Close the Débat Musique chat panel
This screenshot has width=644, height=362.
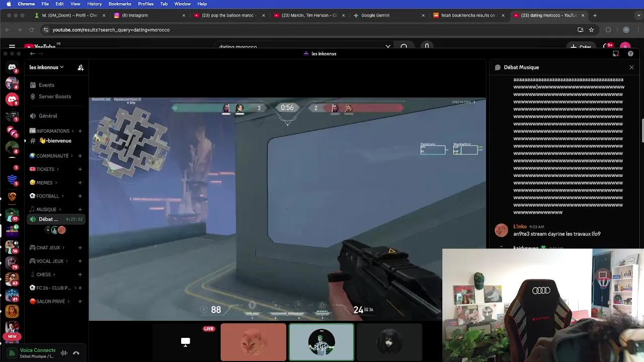click(631, 67)
